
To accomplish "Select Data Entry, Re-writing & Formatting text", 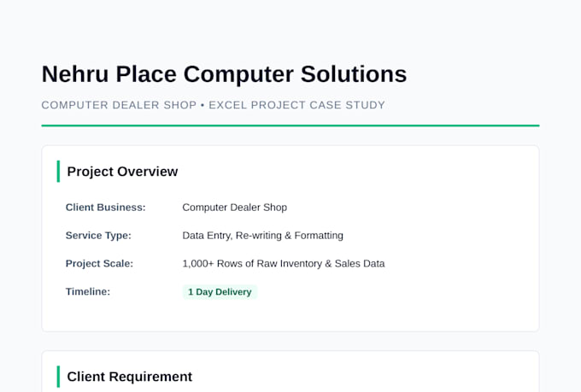I will pos(262,235).
